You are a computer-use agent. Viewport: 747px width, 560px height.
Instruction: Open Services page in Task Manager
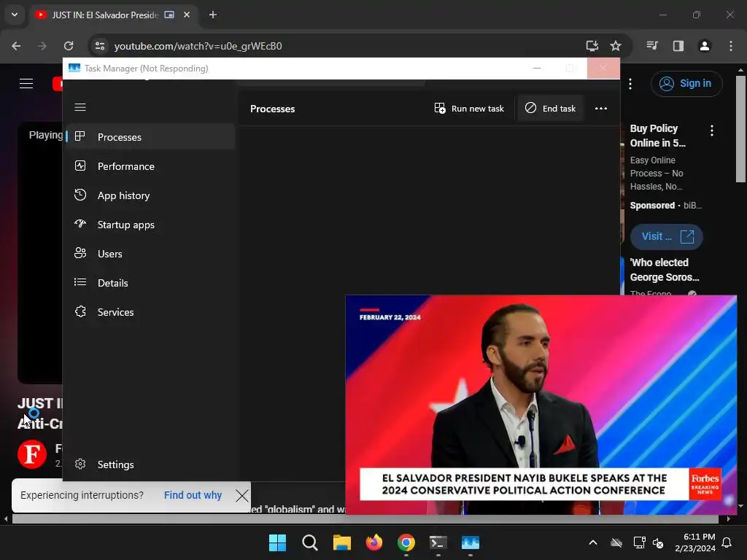150,312
